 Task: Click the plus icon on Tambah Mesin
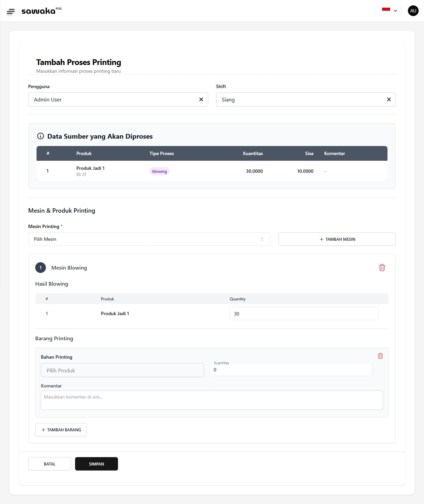point(321,239)
